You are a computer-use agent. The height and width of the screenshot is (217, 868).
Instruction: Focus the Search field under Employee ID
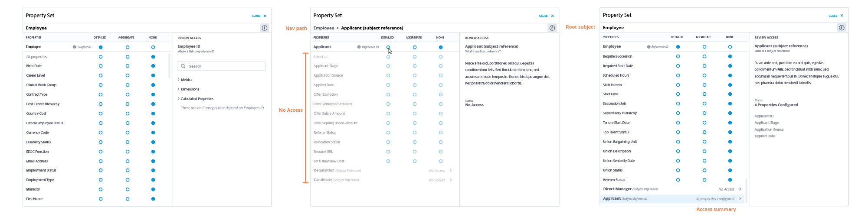(x=226, y=66)
